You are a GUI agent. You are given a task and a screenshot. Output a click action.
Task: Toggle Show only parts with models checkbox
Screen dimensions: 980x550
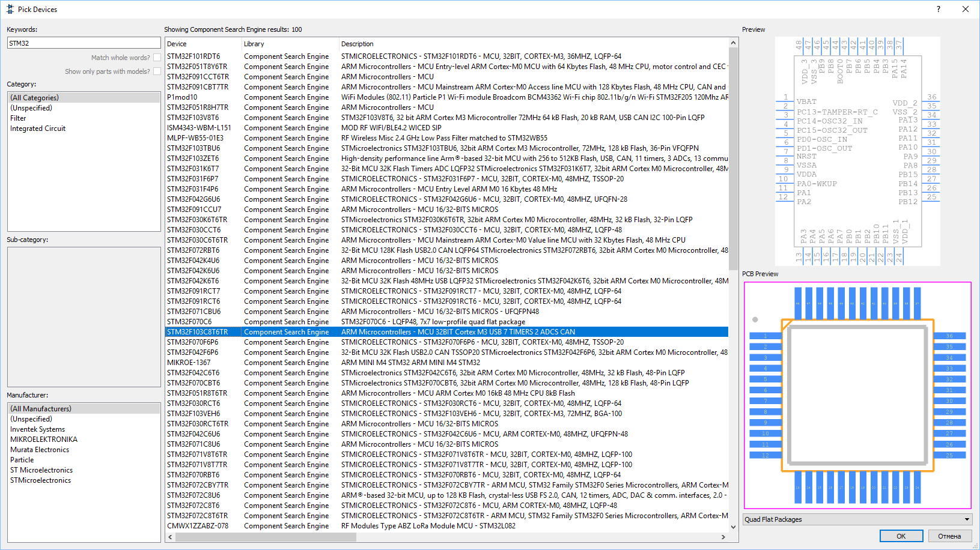click(x=157, y=71)
